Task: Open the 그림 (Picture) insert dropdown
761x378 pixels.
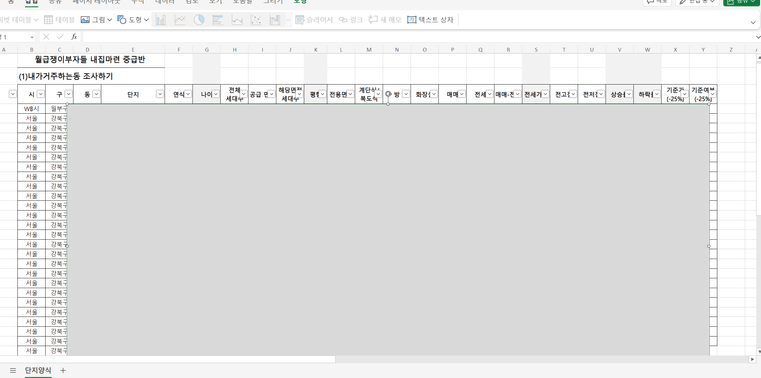Action: click(x=96, y=20)
